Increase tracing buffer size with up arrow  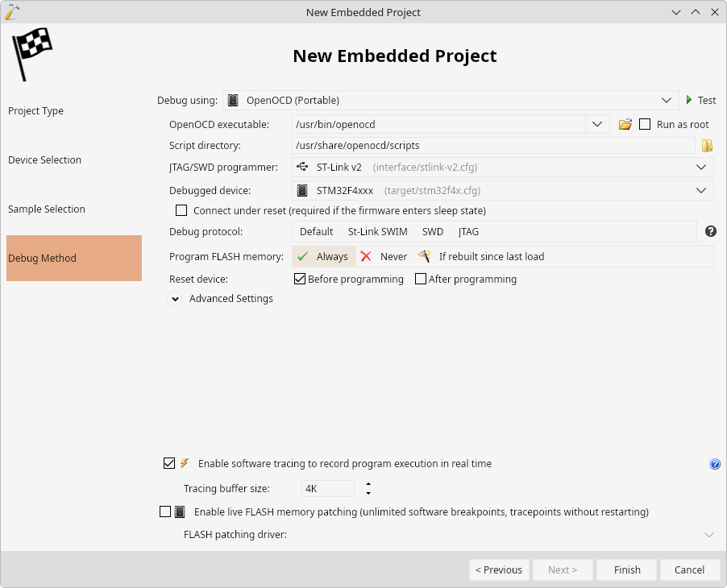(368, 484)
